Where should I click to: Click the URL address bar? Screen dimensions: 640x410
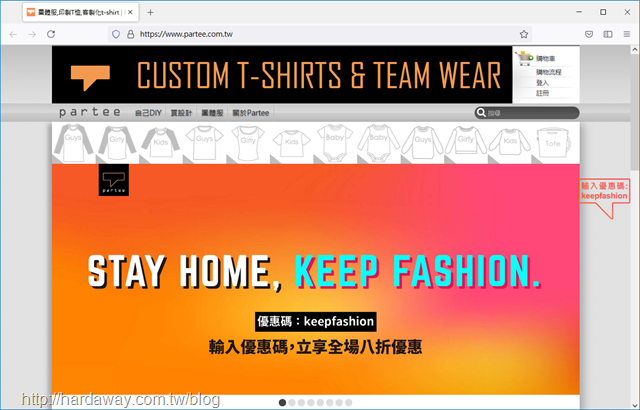(318, 34)
